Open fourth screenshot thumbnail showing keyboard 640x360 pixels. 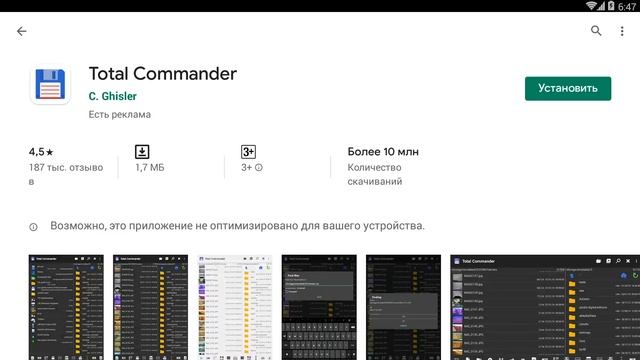319,307
